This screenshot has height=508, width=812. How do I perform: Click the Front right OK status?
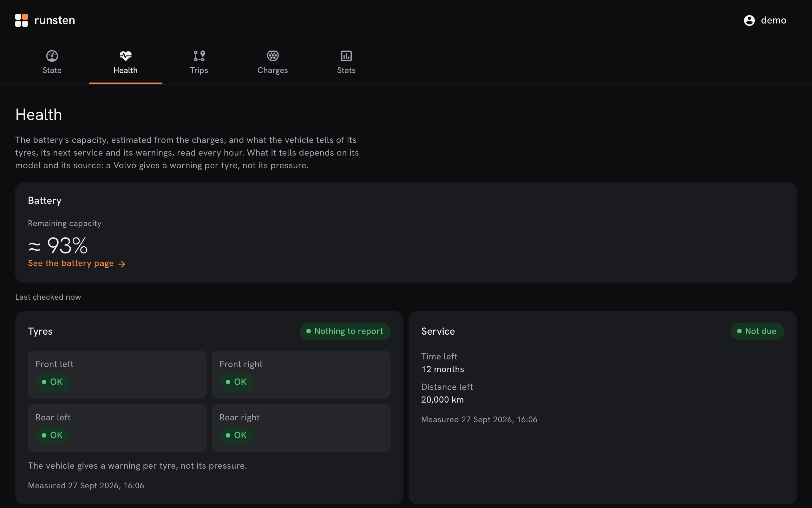coord(237,382)
